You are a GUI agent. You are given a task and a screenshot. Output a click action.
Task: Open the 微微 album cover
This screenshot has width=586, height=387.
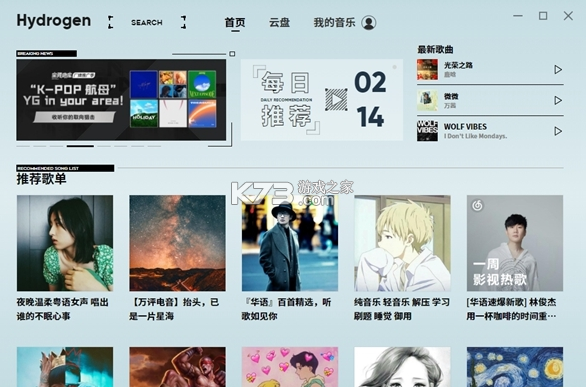(427, 100)
